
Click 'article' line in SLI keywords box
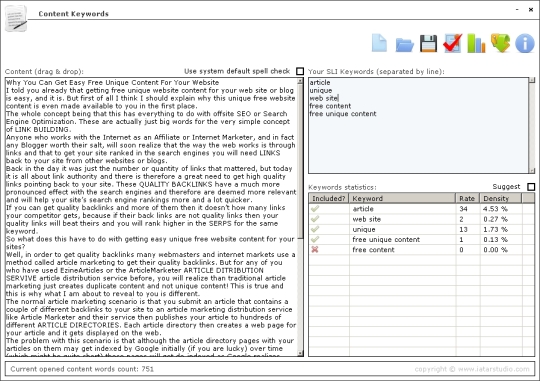(x=320, y=82)
